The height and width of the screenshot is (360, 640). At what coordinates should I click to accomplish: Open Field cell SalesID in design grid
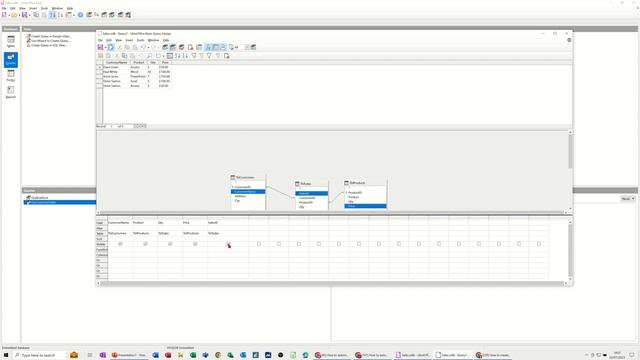point(228,223)
